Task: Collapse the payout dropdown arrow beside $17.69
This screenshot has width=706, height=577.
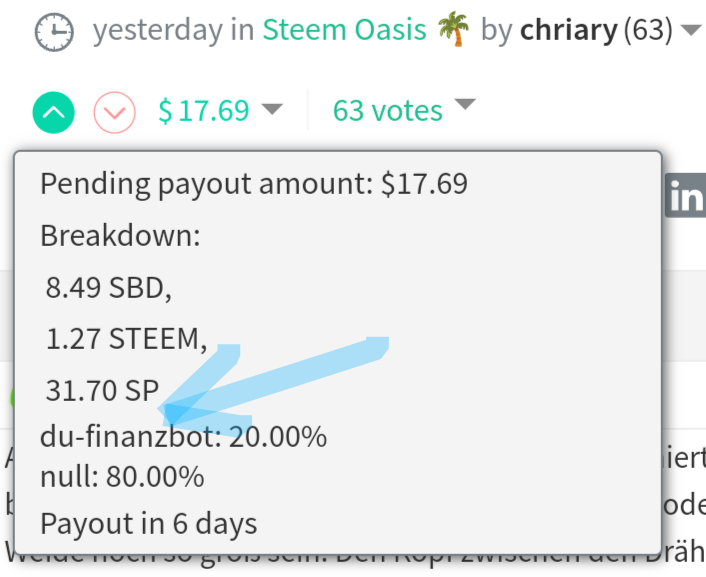Action: click(x=273, y=109)
